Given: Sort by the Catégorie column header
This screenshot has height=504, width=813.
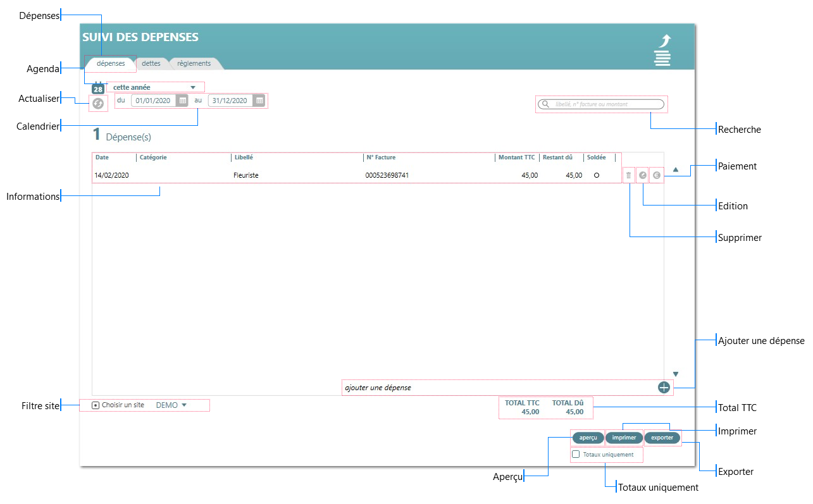Looking at the screenshot, I should (153, 157).
